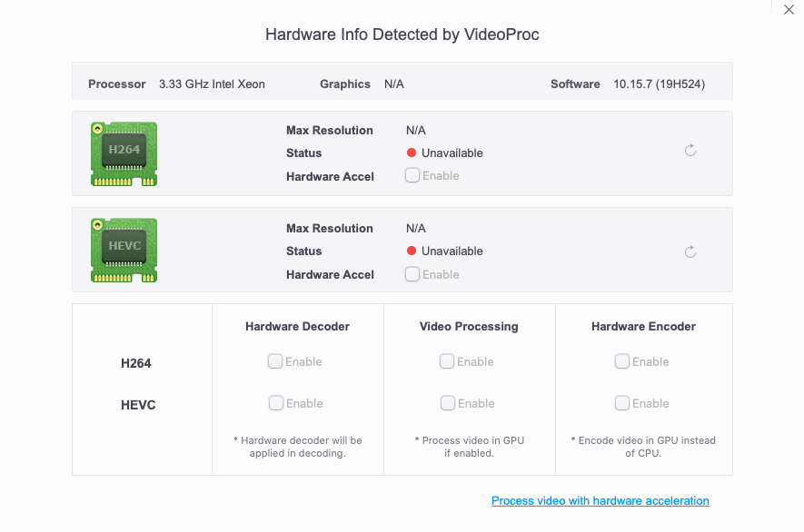Refresh the HEVC hardware status

(x=690, y=251)
